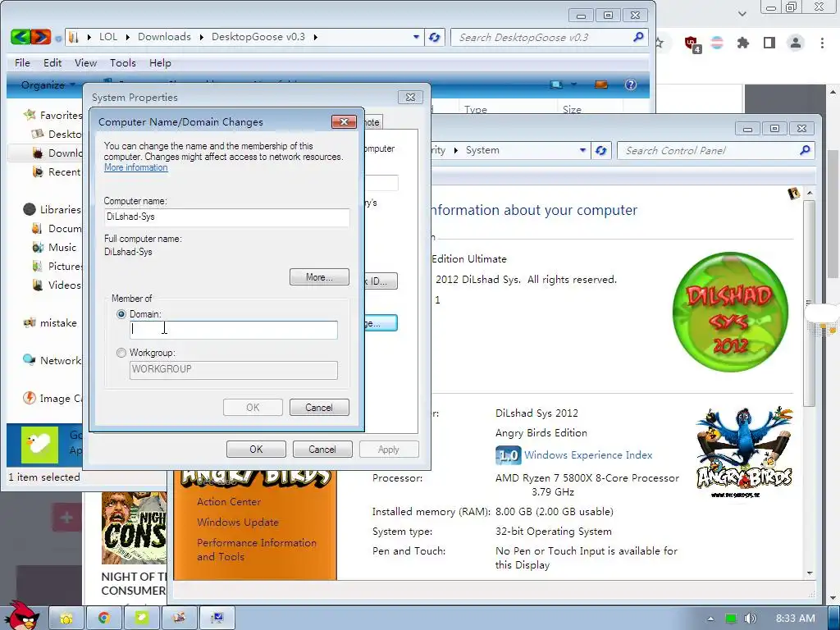Click the Recent places sidebar icon
The height and width of the screenshot is (630, 840).
[38, 171]
